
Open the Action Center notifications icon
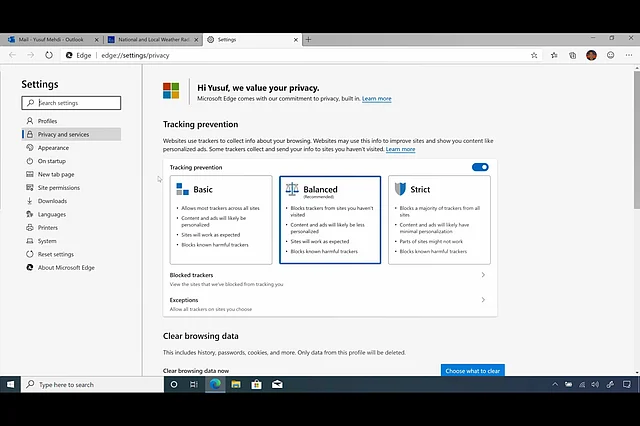click(627, 384)
